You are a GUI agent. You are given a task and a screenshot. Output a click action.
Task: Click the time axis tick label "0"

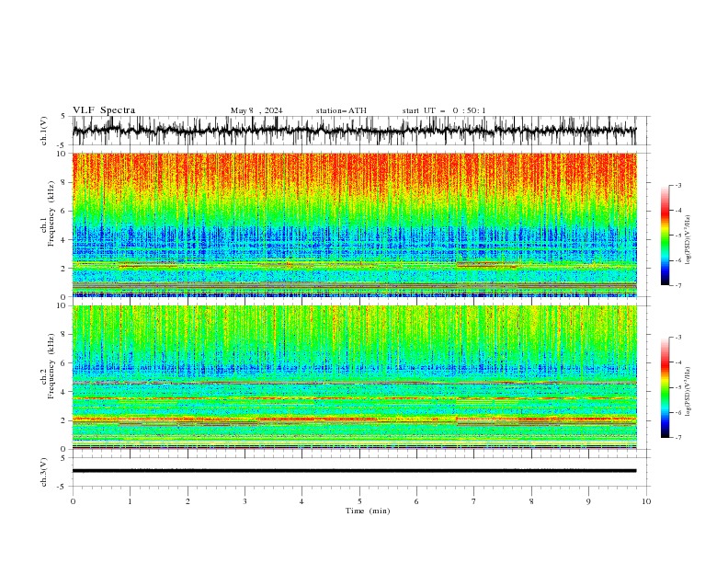73,501
